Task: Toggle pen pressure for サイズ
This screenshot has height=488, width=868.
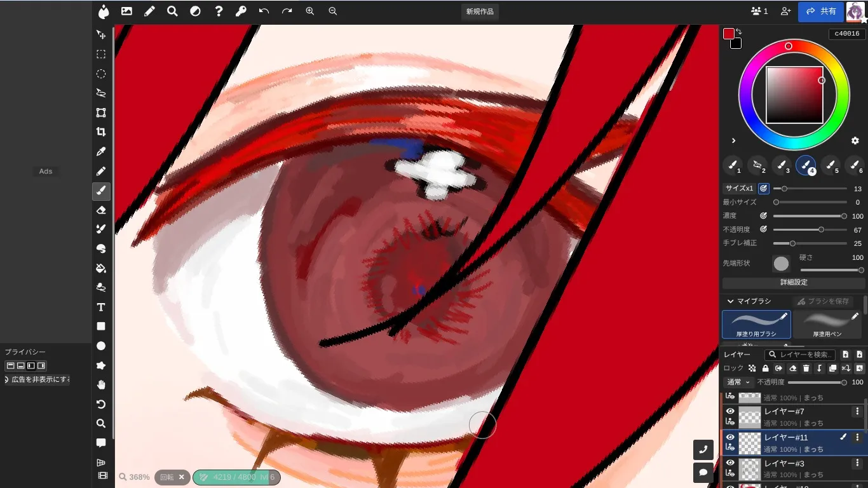Action: point(764,189)
